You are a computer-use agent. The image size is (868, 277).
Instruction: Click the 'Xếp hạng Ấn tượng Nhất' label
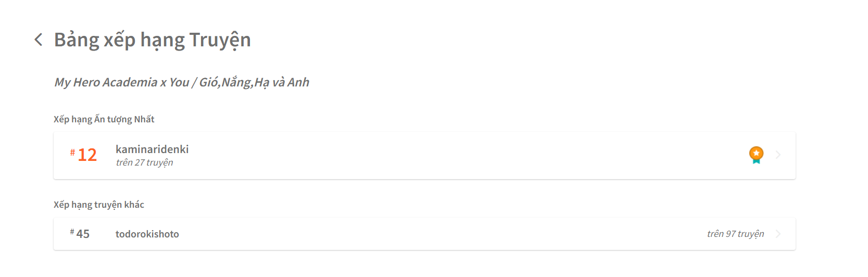pos(104,119)
